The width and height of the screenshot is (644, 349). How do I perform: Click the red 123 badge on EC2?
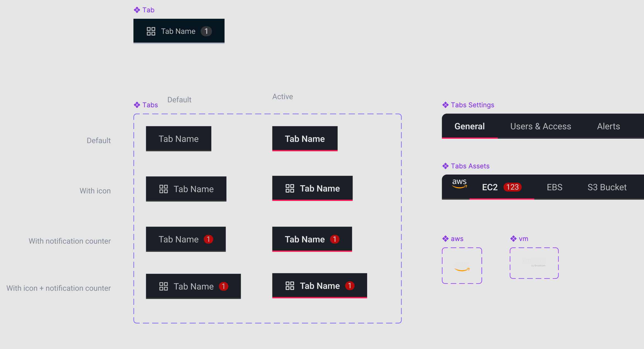pyautogui.click(x=512, y=187)
